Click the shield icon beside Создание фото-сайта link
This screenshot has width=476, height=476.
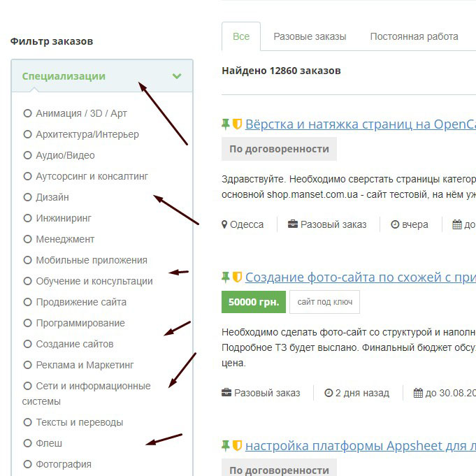coord(237,277)
